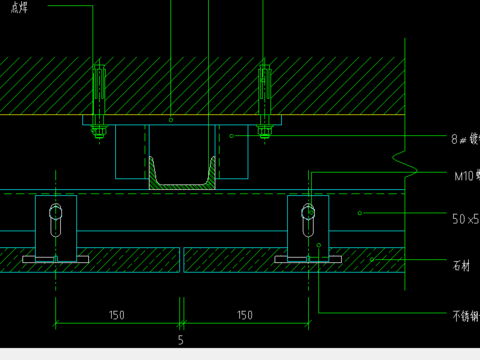The image size is (480, 360).
Task: Select the 石材 stone label
Action: (x=461, y=266)
